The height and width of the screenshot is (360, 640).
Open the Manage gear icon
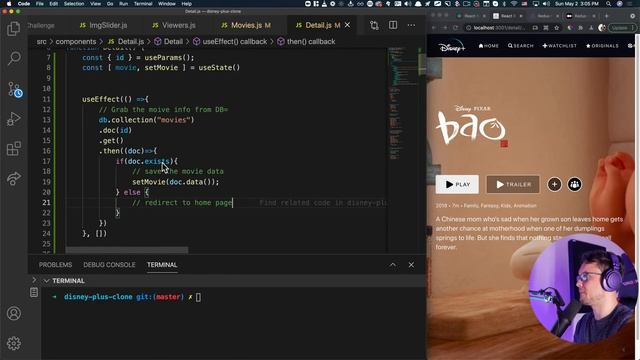click(14, 343)
